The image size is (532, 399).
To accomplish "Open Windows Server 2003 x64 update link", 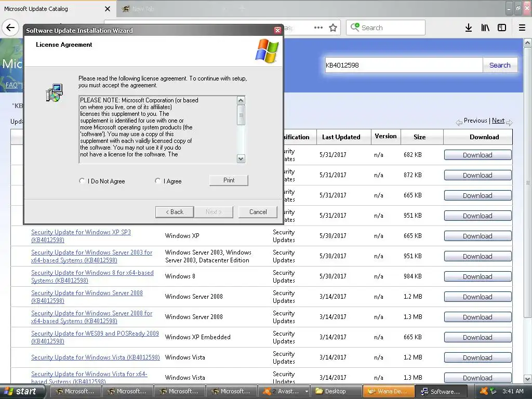I will pyautogui.click(x=91, y=256).
